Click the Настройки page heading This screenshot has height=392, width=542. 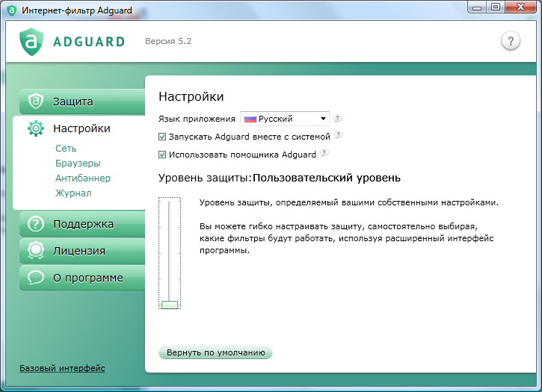(191, 96)
